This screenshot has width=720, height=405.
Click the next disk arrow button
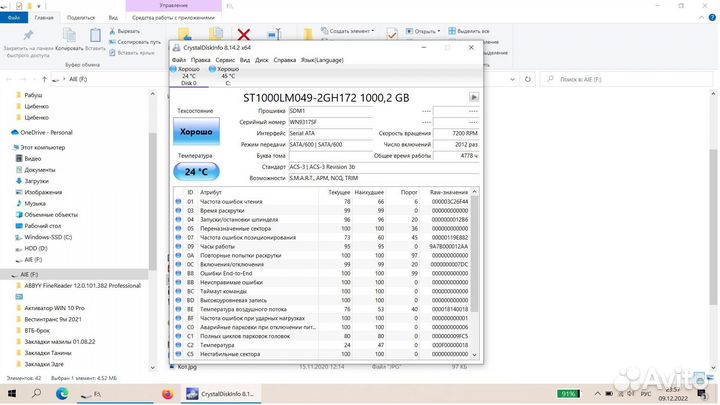tap(474, 97)
